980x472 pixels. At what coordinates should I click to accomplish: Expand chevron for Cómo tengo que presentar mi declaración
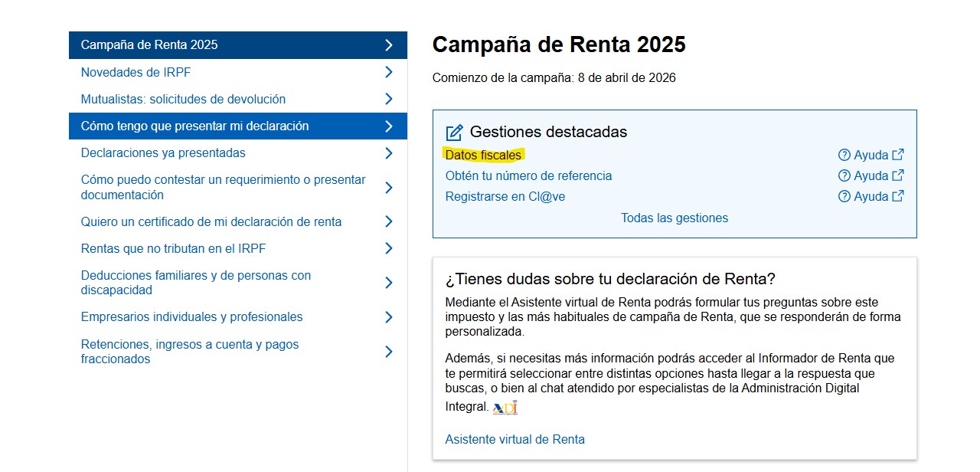click(x=389, y=126)
